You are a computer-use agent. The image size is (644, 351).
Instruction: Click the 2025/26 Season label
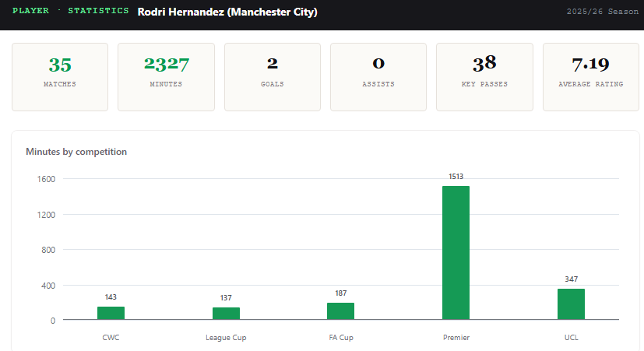click(603, 12)
